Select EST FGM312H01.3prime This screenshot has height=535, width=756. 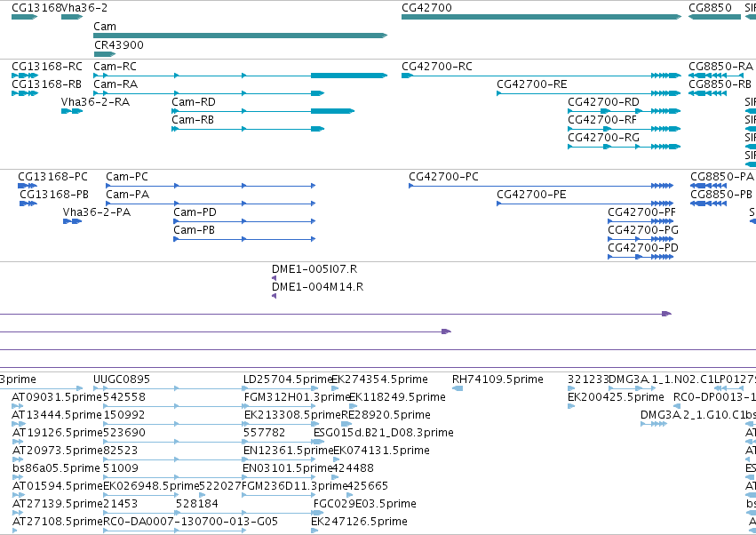tap(280, 406)
